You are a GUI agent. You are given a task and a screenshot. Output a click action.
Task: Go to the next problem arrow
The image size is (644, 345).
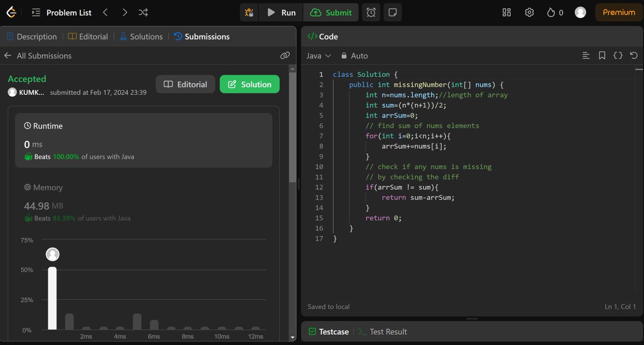click(125, 12)
